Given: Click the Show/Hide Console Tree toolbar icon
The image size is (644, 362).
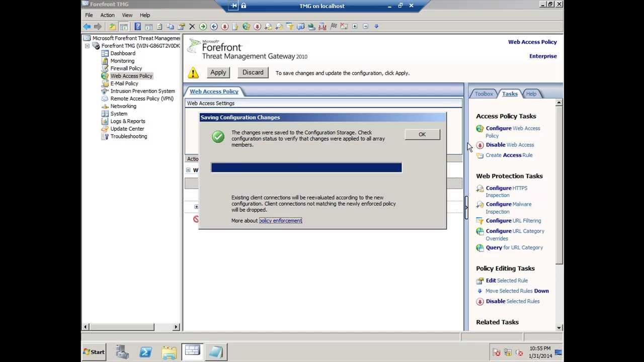Looking at the screenshot, I should (123, 27).
